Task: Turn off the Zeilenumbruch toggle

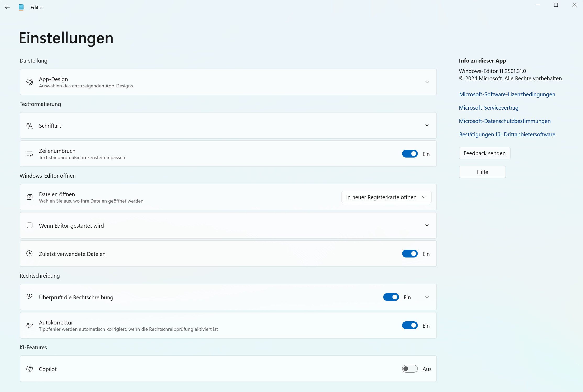Action: click(x=410, y=154)
